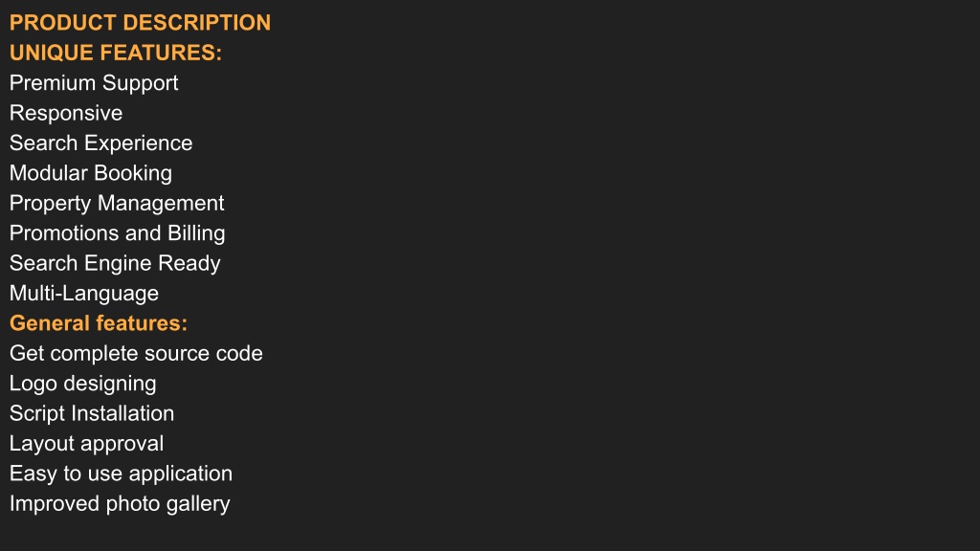
Task: Click the Layout approval line
Action: [x=86, y=444]
